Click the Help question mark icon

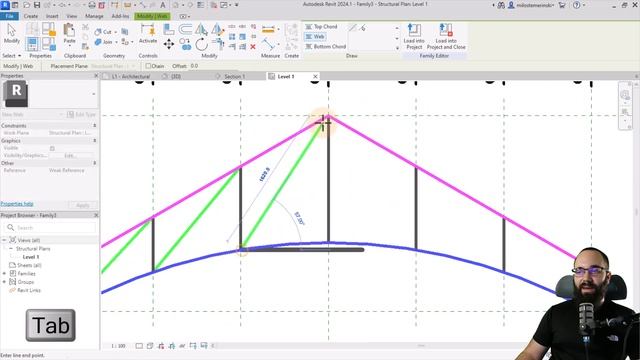pyautogui.click(x=576, y=5)
